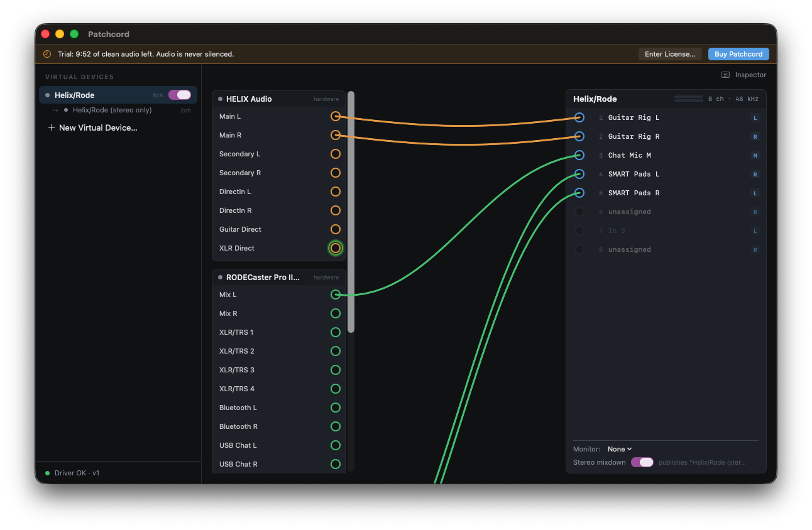Select the highlighted XLR Direct port

click(x=336, y=248)
